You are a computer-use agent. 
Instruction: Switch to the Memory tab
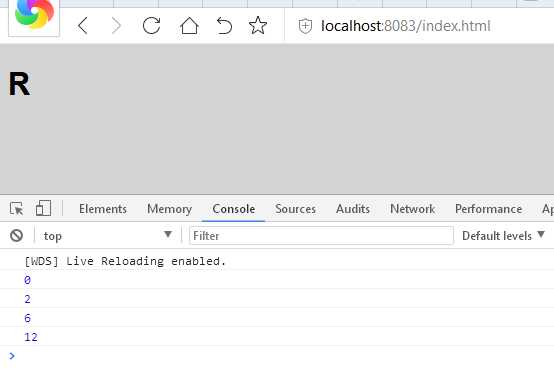click(x=170, y=209)
